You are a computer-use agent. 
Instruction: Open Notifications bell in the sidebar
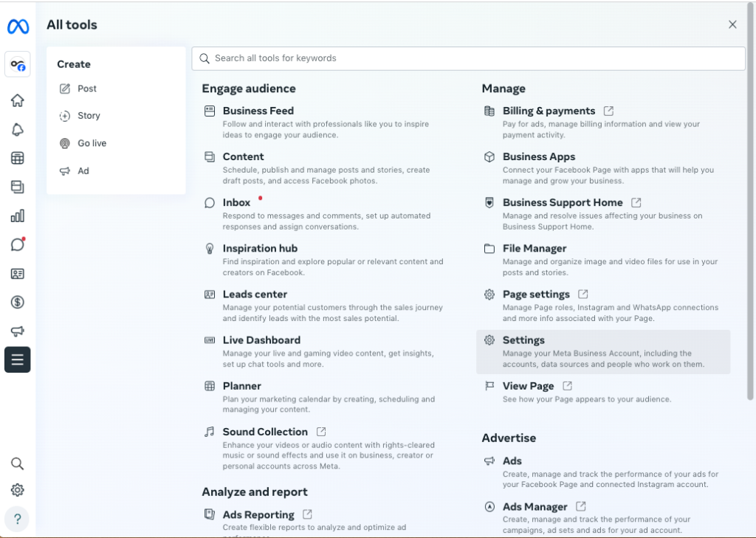(x=17, y=130)
